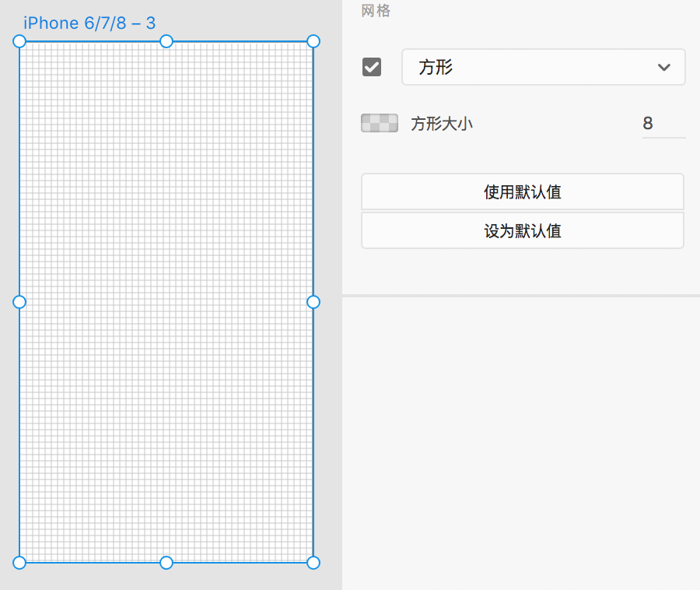The width and height of the screenshot is (700, 590).
Task: Click the 网格 section header
Action: pos(376,11)
